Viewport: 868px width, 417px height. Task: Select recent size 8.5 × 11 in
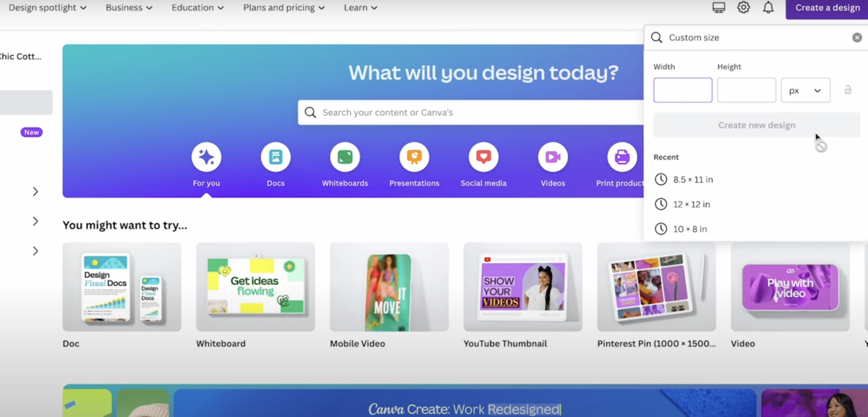click(693, 180)
